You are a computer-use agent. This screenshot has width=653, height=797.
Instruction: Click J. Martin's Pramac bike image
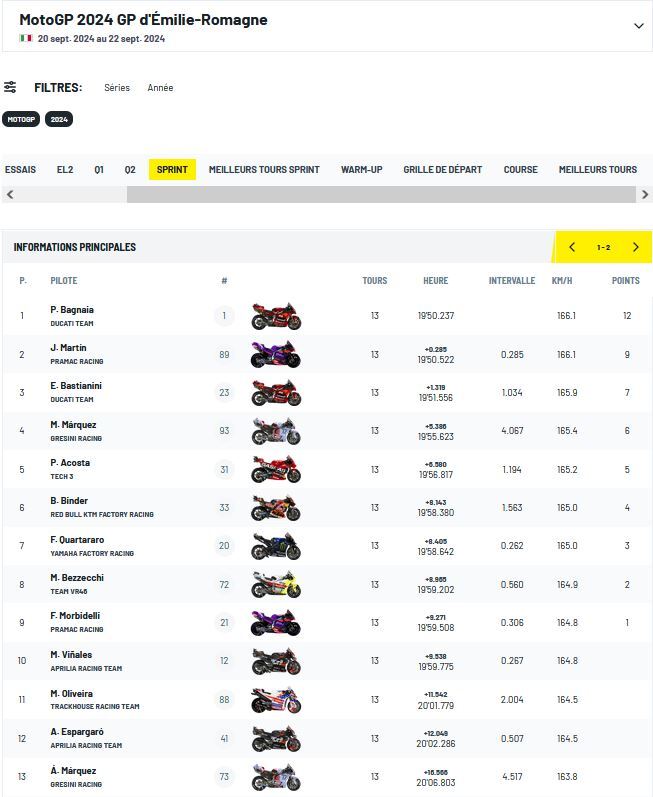[275, 354]
